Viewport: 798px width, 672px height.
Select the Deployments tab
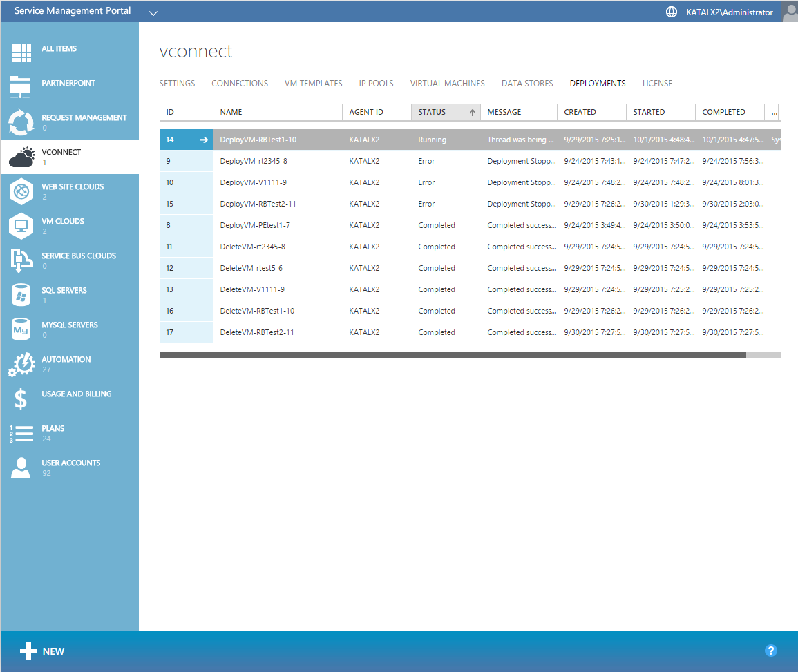point(598,84)
